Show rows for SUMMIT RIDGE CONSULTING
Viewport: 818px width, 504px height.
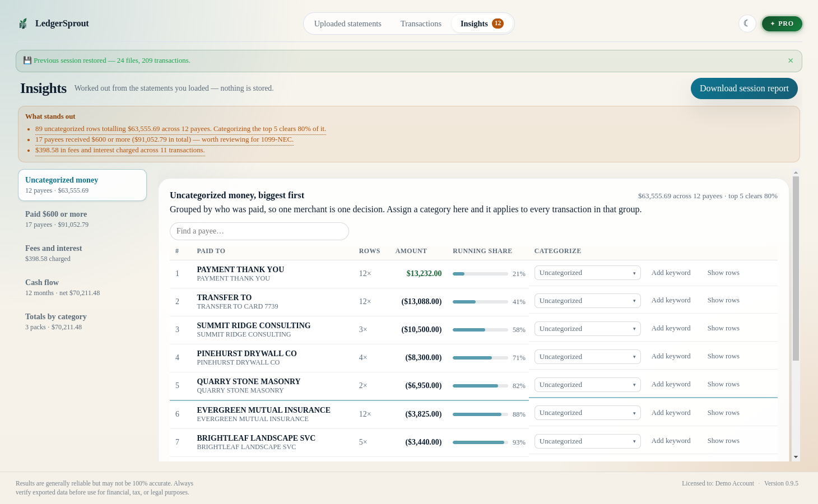(x=723, y=328)
